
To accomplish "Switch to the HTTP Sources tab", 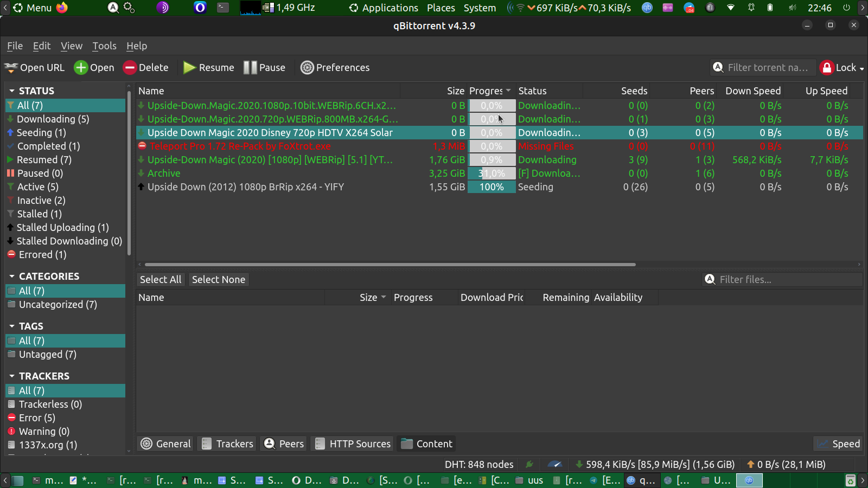I will click(352, 444).
